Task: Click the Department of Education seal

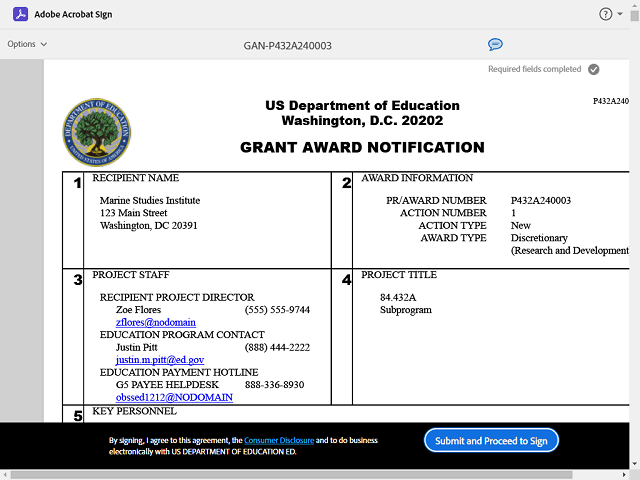Action: click(97, 132)
